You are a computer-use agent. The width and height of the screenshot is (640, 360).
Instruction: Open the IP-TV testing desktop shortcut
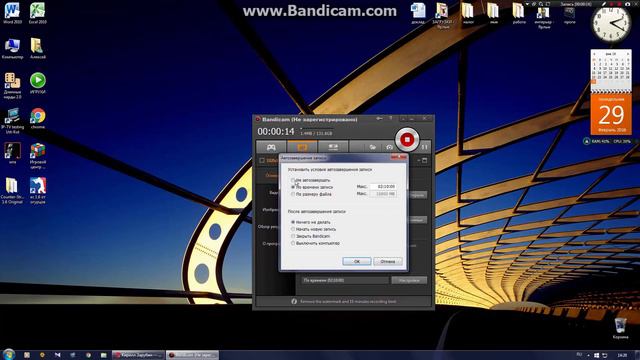12,121
